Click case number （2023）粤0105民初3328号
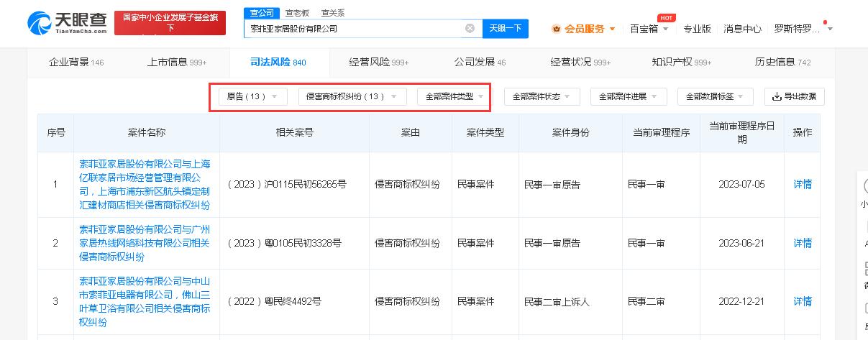 pos(283,243)
